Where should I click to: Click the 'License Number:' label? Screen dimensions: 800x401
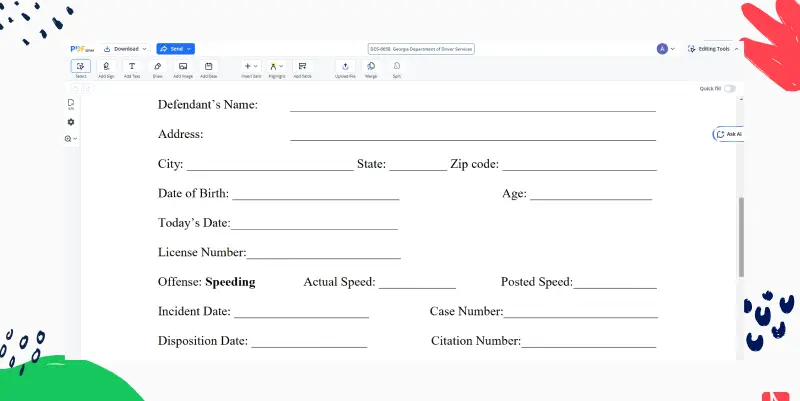click(x=202, y=252)
